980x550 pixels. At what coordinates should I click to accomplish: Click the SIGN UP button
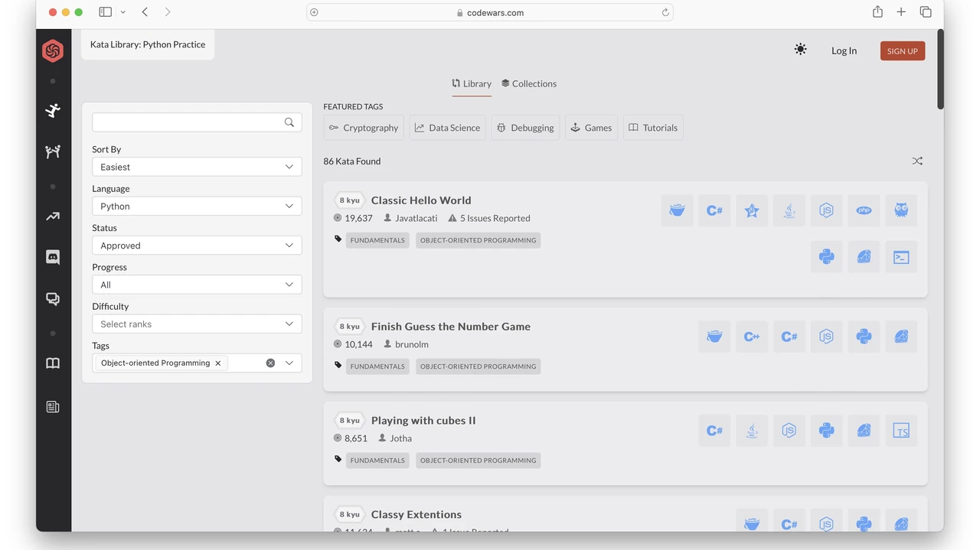point(903,50)
